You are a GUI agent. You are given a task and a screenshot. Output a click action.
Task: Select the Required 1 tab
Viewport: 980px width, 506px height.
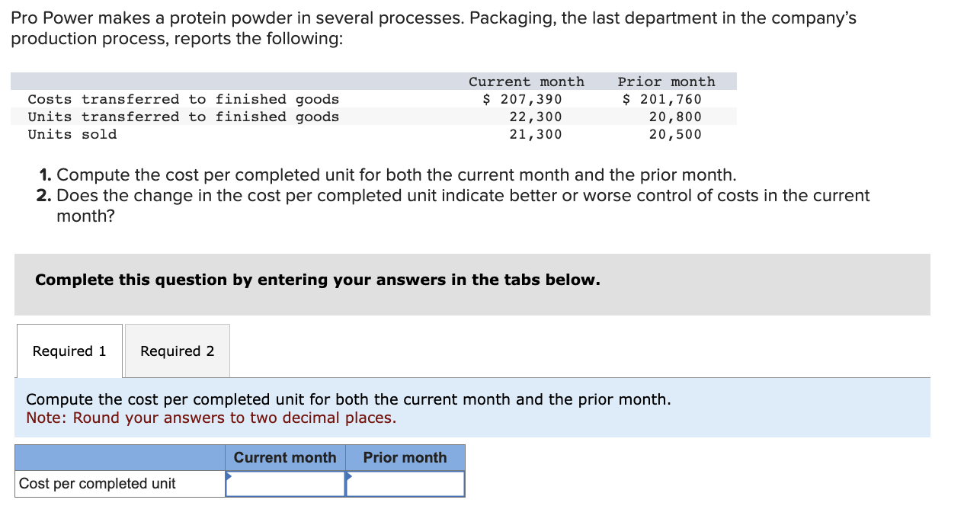click(69, 351)
